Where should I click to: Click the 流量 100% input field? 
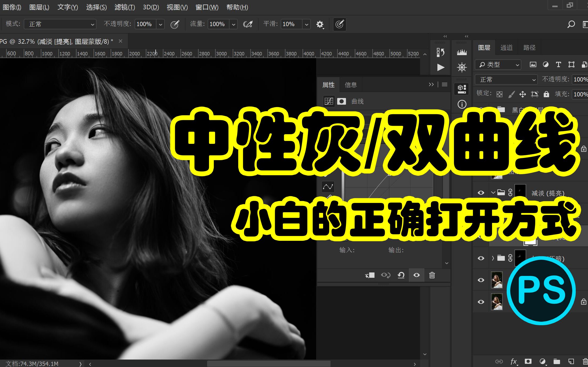[x=219, y=24]
